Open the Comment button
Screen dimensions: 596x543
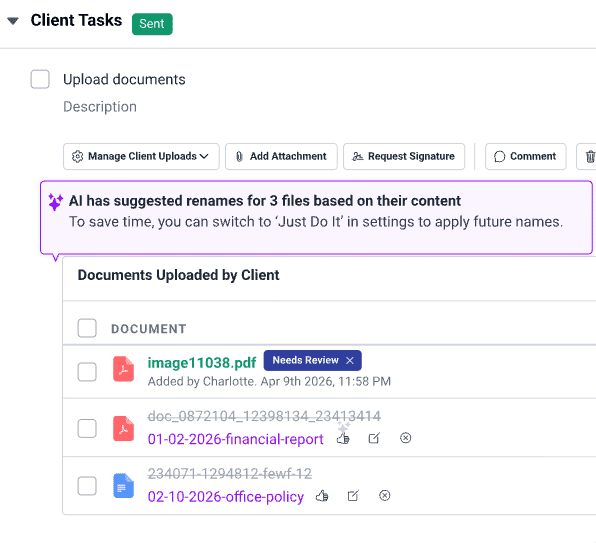pos(526,156)
